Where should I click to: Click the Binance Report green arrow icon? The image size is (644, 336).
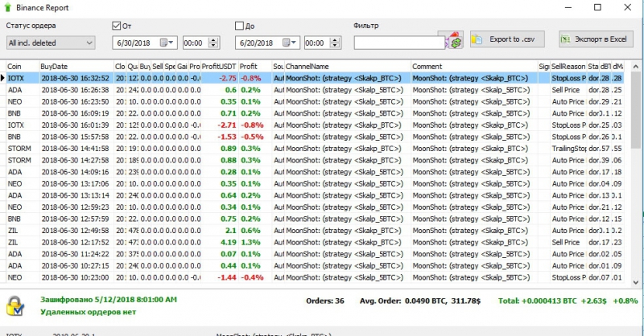tap(7, 7)
